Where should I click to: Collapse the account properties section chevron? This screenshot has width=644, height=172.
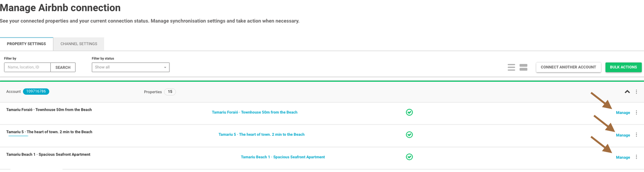[627, 92]
